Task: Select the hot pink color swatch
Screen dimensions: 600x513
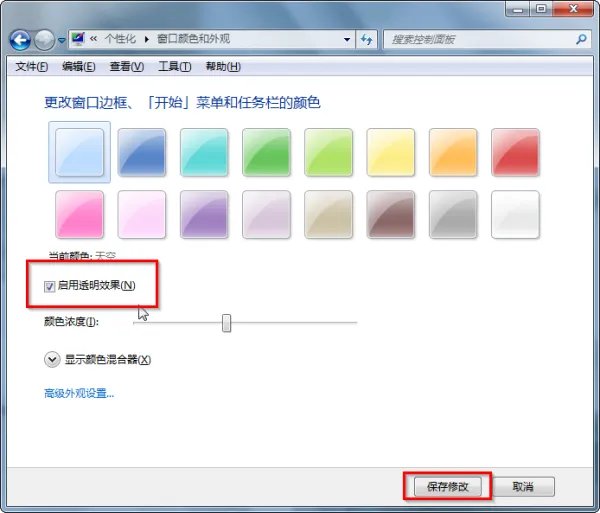Action: (x=80, y=215)
